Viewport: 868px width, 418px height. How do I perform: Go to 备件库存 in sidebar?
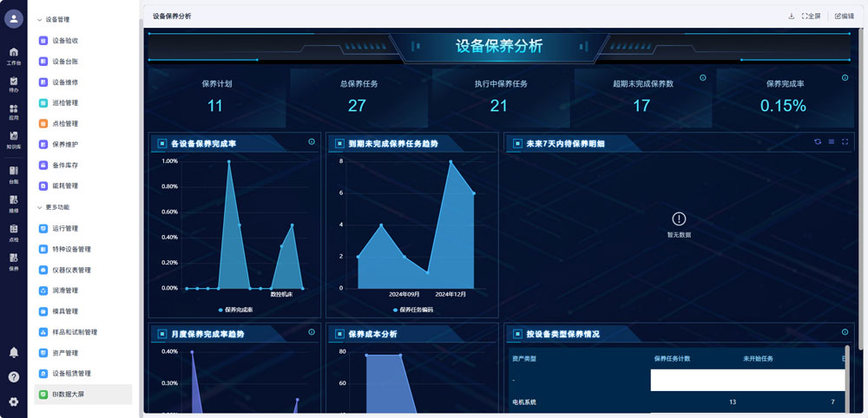coord(65,165)
